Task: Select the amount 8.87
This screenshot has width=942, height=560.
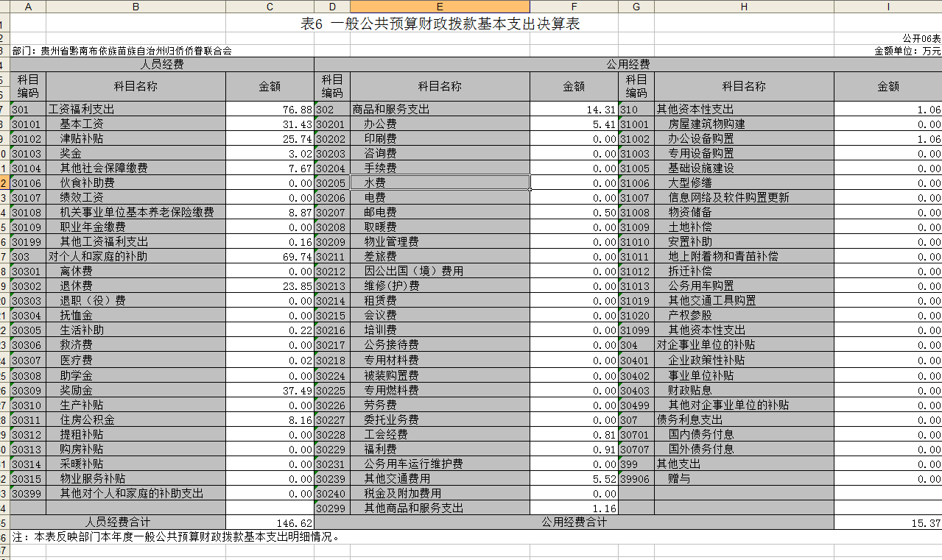Action: pos(270,212)
